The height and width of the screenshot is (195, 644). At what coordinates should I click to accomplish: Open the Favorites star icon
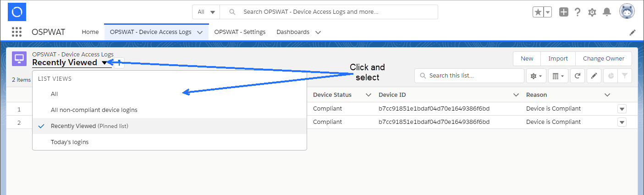(x=538, y=12)
